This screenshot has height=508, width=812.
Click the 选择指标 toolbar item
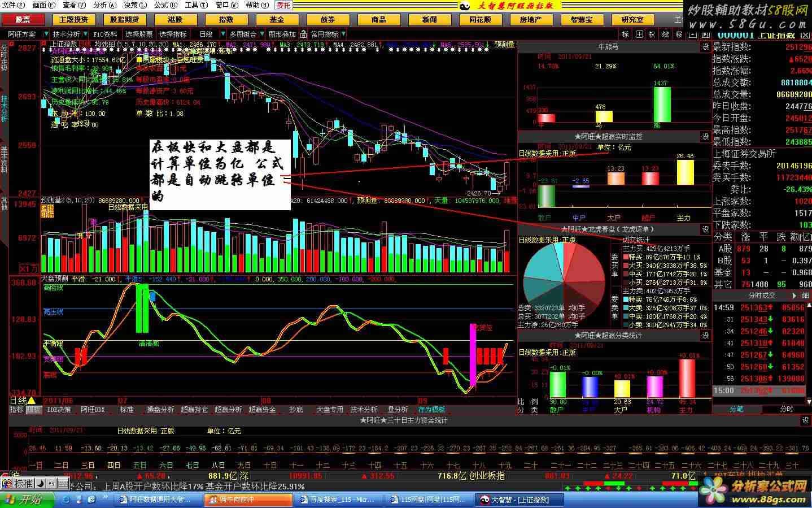click(x=173, y=34)
